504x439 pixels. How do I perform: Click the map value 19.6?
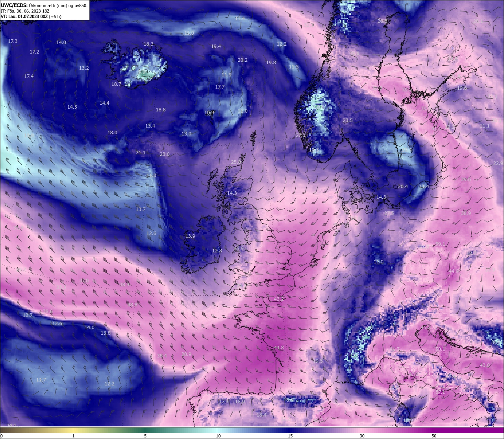tap(462, 88)
